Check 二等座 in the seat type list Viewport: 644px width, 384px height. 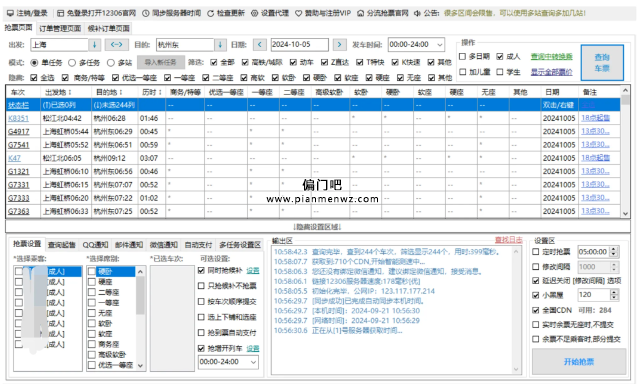point(92,292)
